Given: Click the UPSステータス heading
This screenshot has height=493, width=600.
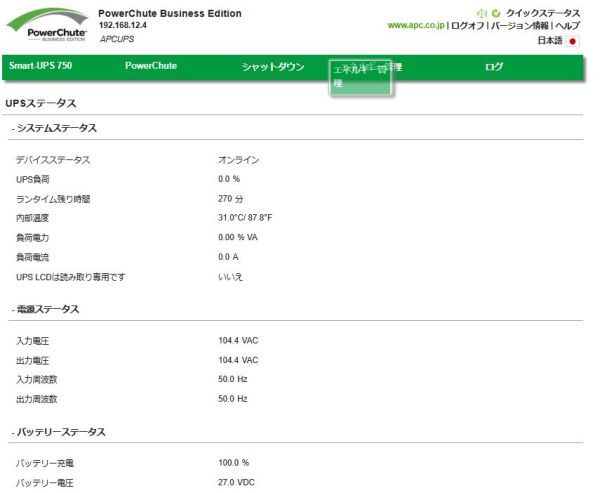Looking at the screenshot, I should click(x=41, y=103).
